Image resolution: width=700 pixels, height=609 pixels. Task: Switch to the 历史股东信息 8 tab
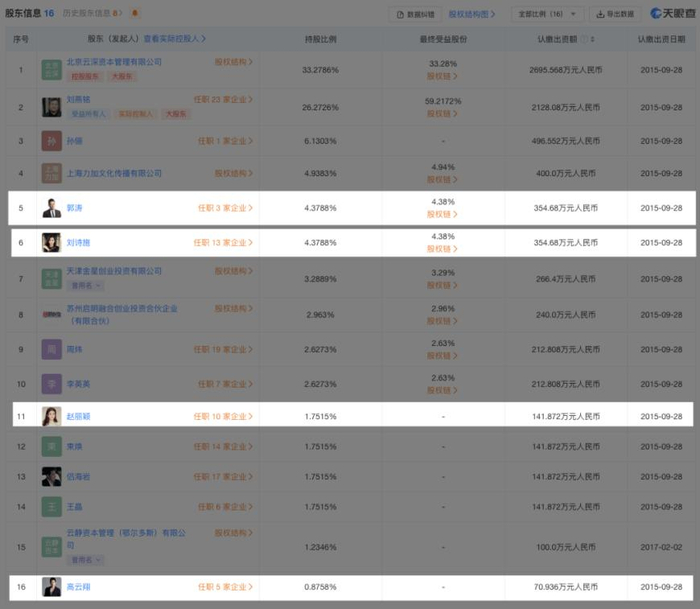pos(92,13)
